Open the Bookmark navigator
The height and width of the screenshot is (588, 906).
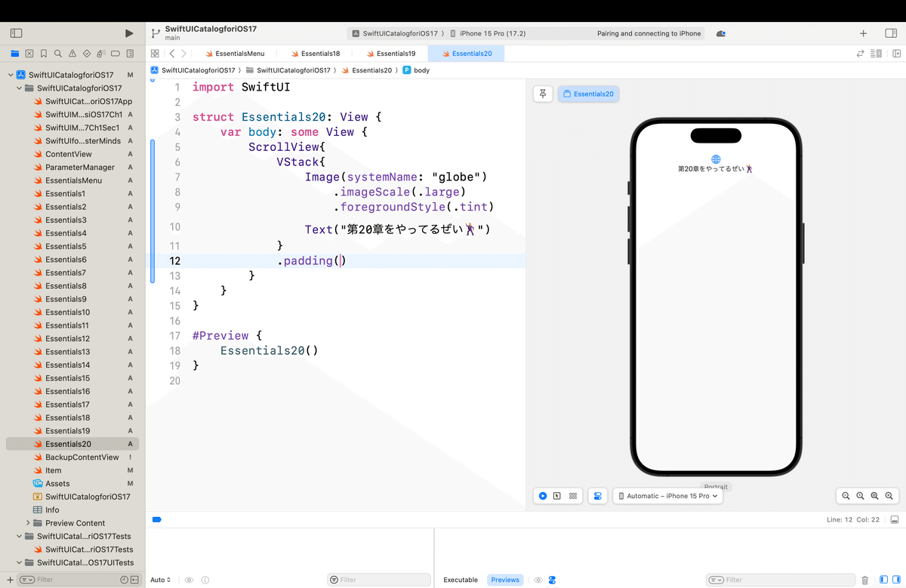click(44, 54)
